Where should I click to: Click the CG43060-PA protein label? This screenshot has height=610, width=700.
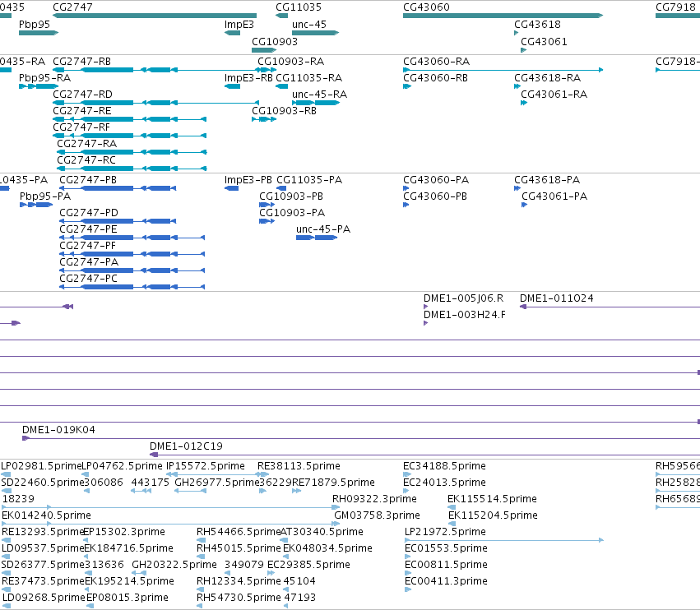pyautogui.click(x=436, y=180)
